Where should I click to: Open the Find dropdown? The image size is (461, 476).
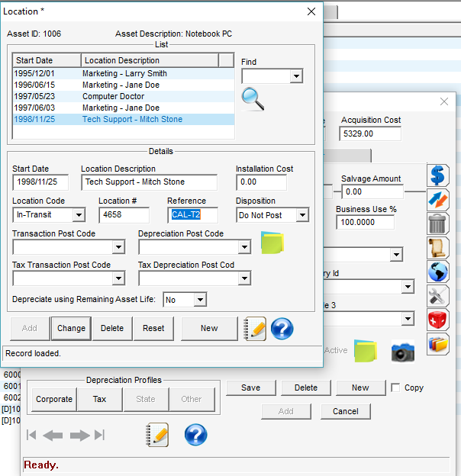(296, 76)
